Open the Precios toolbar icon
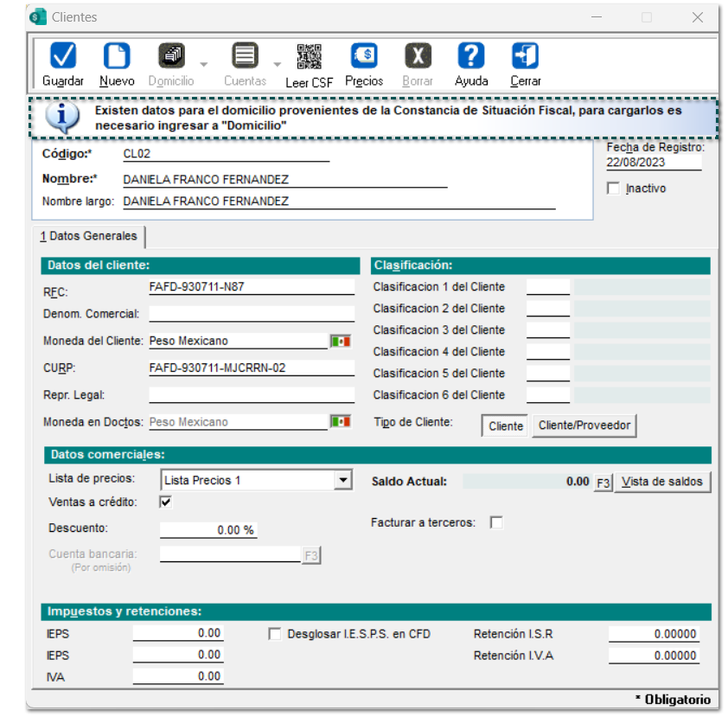 (x=364, y=55)
